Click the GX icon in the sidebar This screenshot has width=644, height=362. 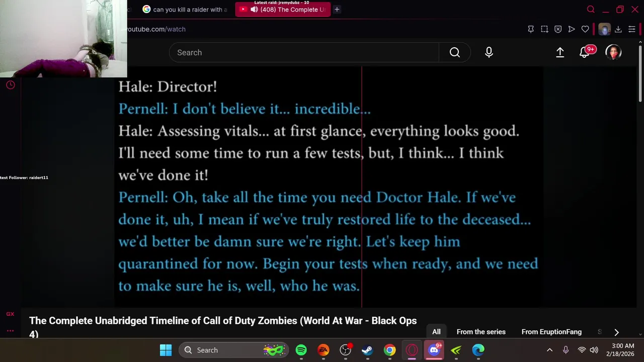coord(10,314)
